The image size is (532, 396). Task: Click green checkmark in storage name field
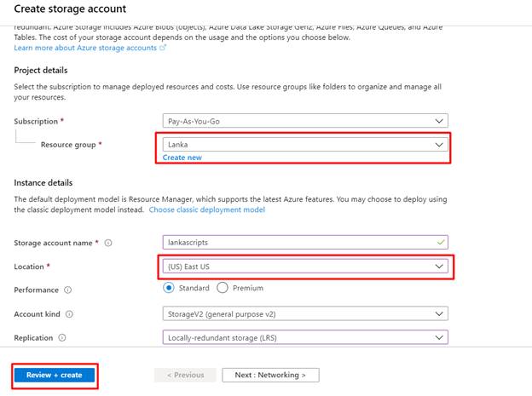tap(439, 243)
